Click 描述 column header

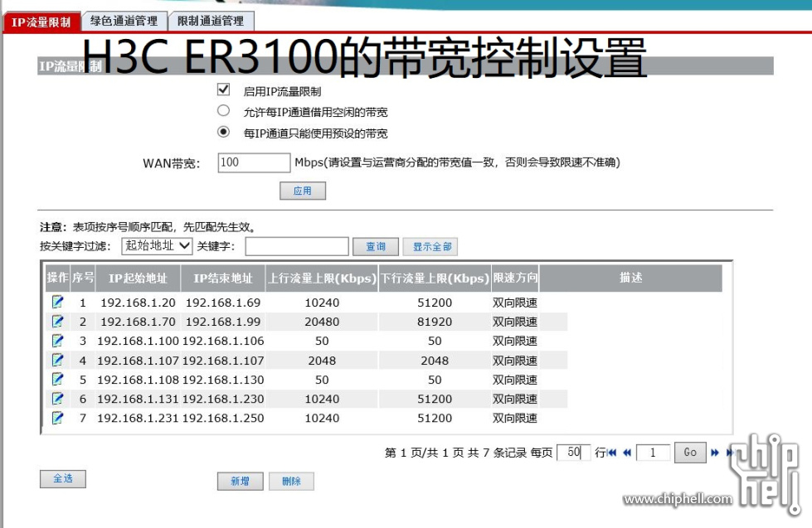[630, 279]
